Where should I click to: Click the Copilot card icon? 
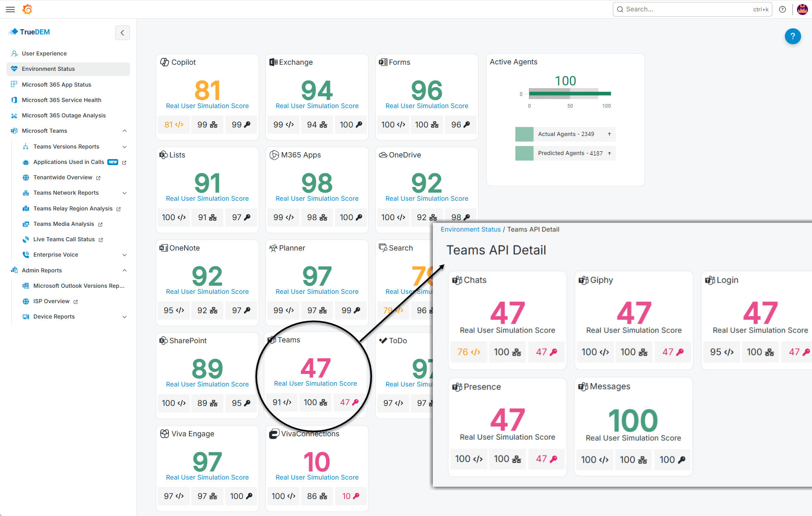tap(164, 62)
